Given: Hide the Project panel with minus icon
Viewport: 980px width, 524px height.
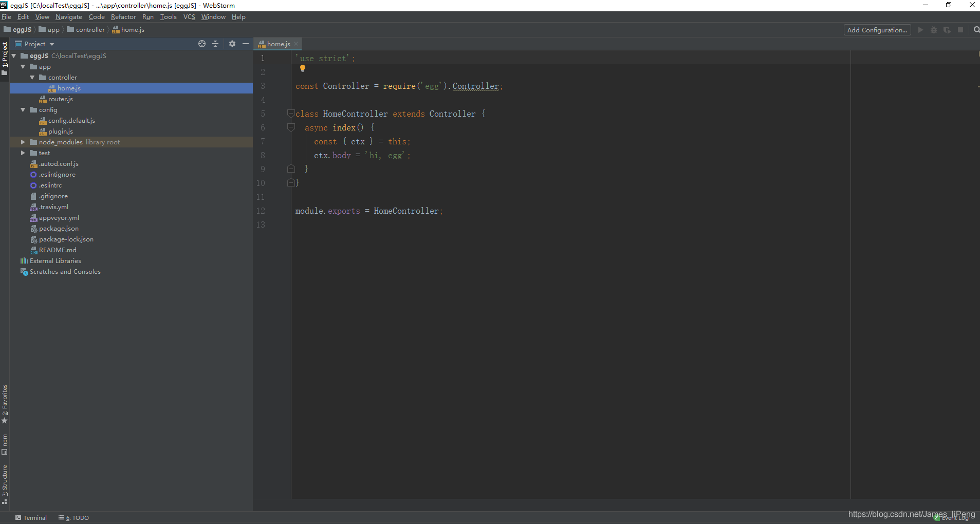Looking at the screenshot, I should tap(246, 44).
